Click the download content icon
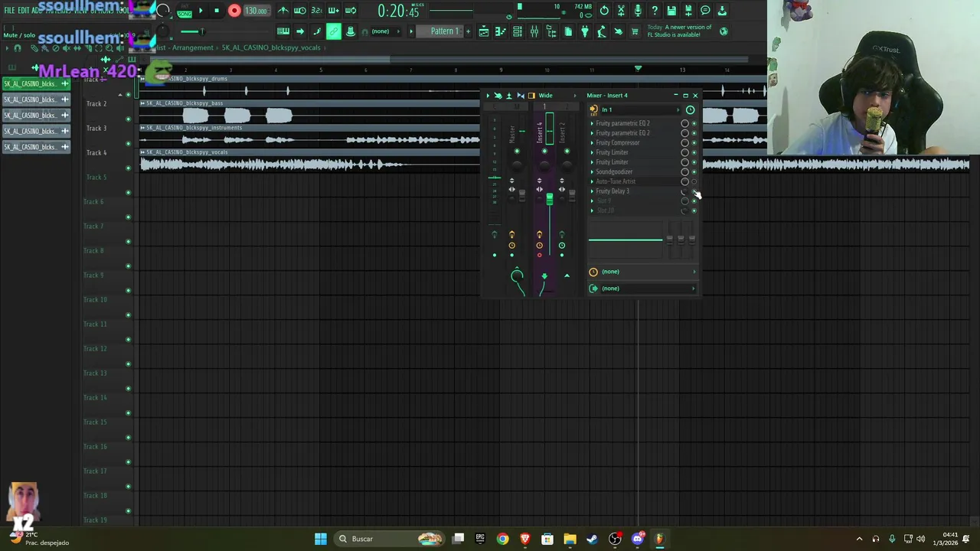 pos(722,11)
